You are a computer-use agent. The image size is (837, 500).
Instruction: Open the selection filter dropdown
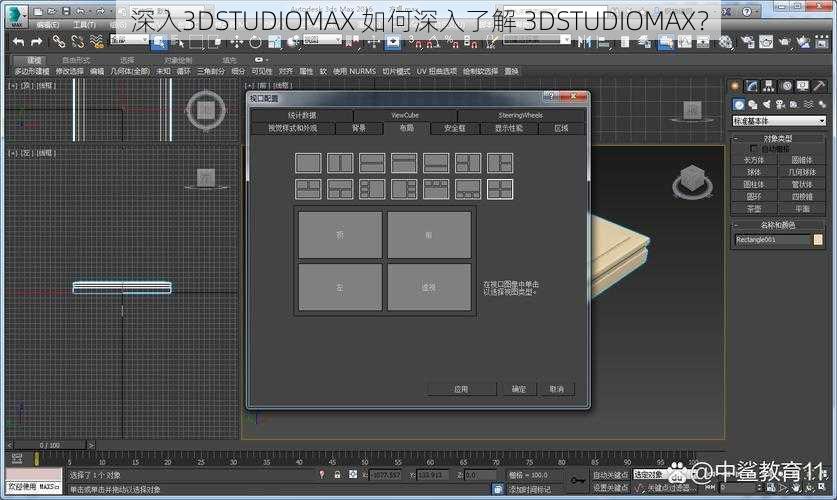[x=129, y=39]
